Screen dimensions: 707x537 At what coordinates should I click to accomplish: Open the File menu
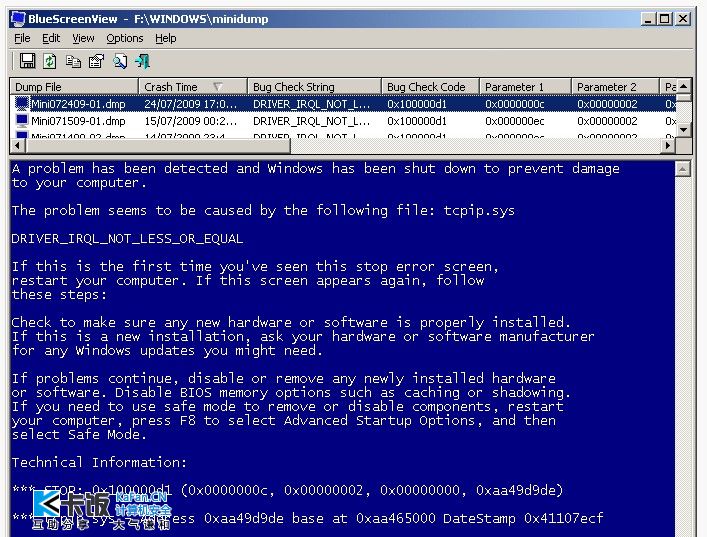pos(22,38)
